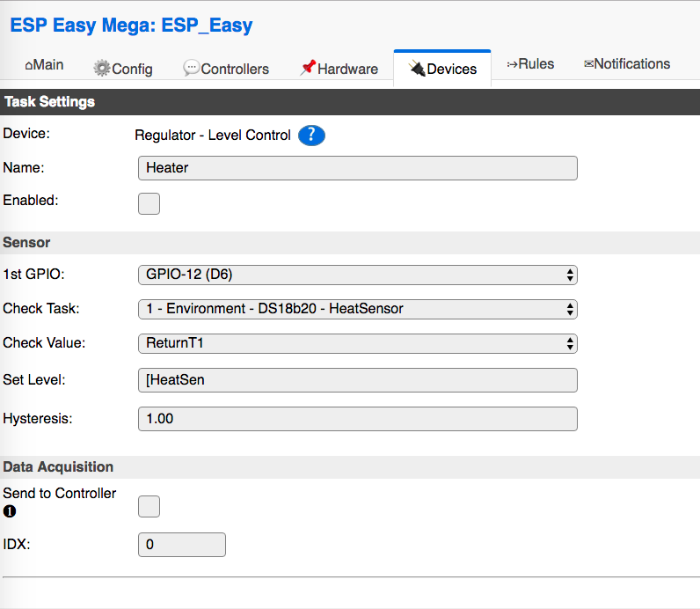Switch to the Rules tab

pos(530,64)
